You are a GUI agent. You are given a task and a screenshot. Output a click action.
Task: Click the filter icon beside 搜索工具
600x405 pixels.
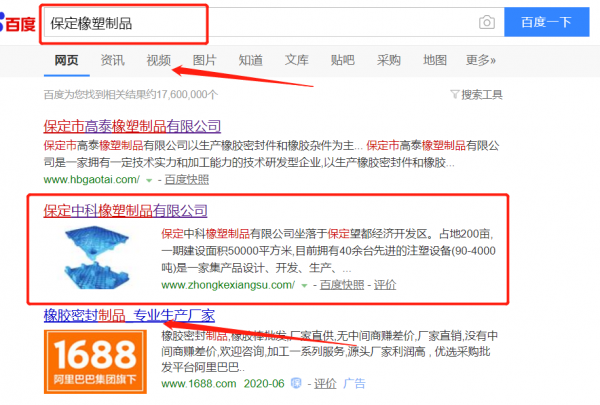point(455,94)
